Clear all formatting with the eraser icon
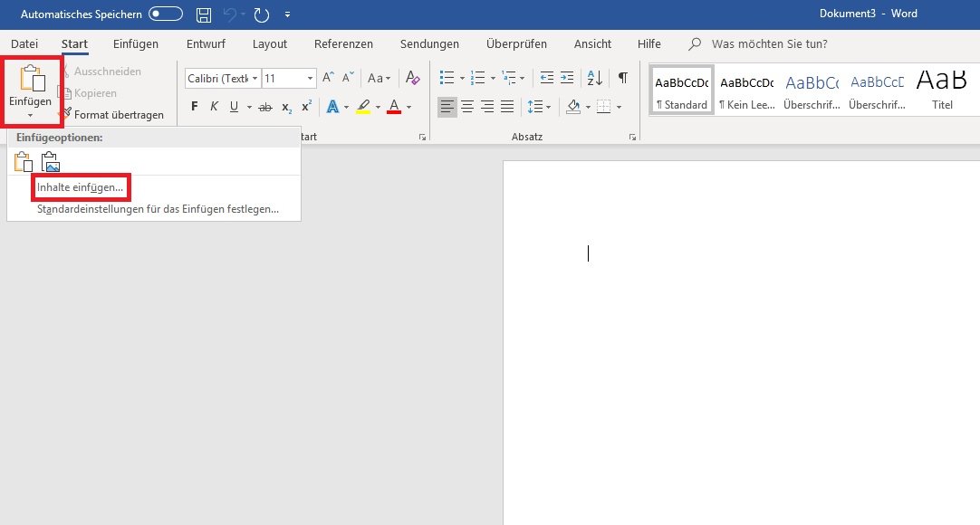 coord(412,79)
